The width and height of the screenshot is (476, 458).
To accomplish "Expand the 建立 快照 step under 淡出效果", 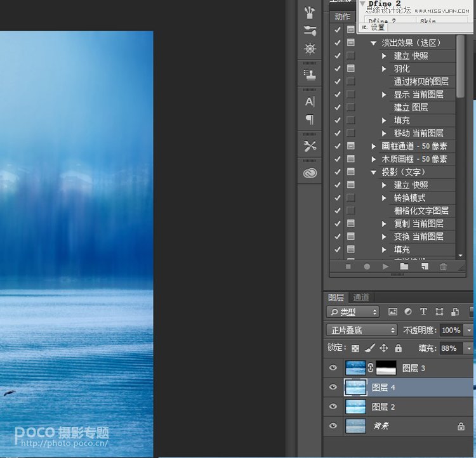I will point(384,56).
